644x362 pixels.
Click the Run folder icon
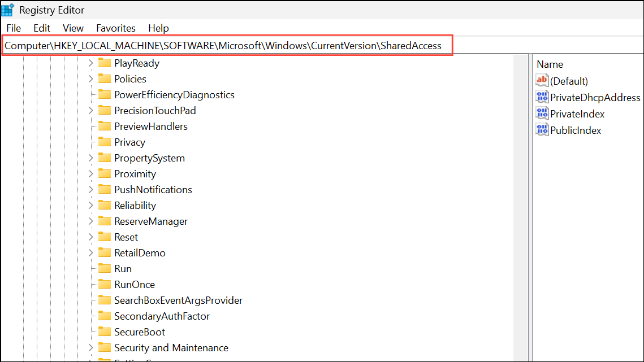pos(105,268)
